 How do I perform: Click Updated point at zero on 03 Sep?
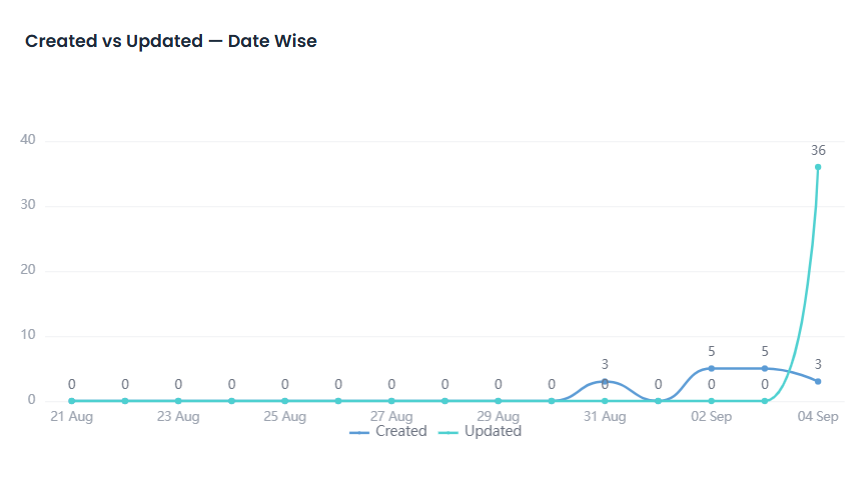(765, 401)
